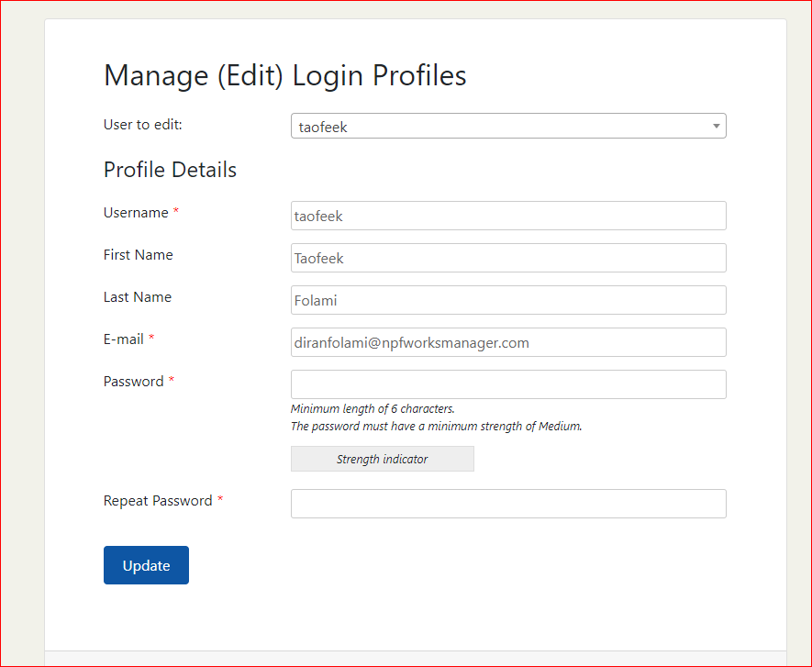Click the Strength indicator bar

pos(383,459)
